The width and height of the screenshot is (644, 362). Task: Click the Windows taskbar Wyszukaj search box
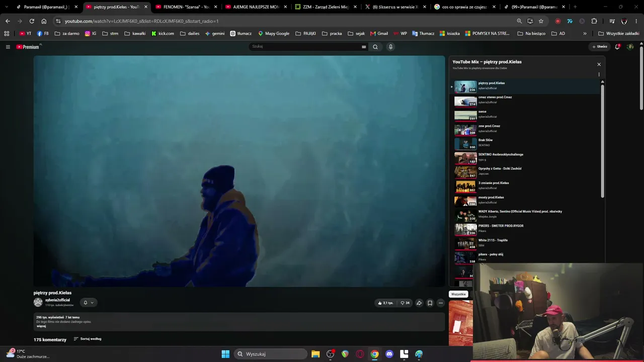coord(271,354)
